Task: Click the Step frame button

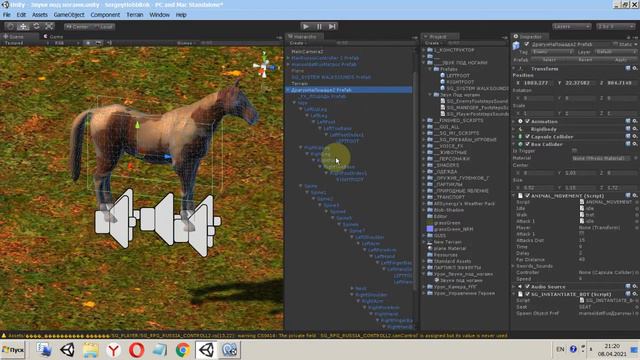Action: (332, 26)
